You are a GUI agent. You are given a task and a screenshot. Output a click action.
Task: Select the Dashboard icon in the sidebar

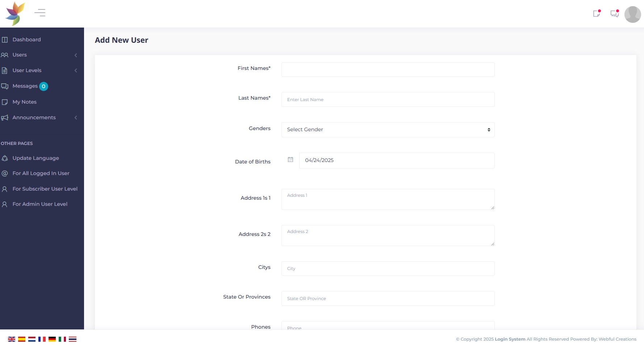[5, 40]
